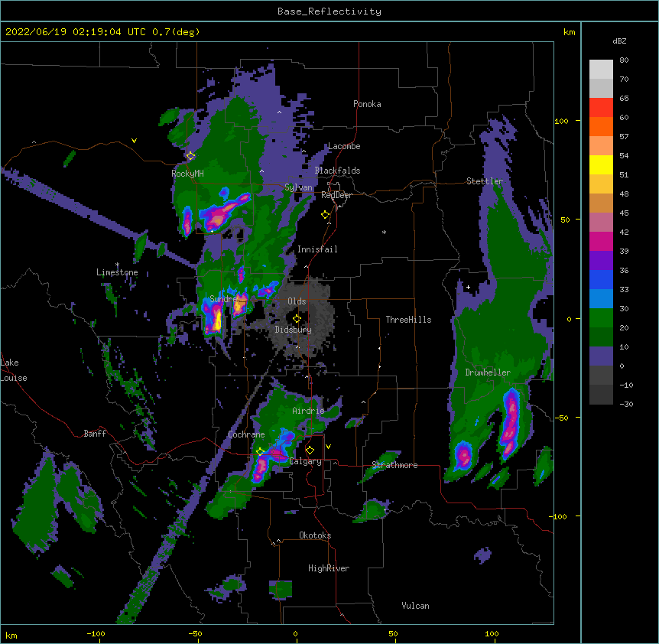Click the yellow diamond marker near RockyMH
The width and height of the screenshot is (659, 644).
pos(190,156)
